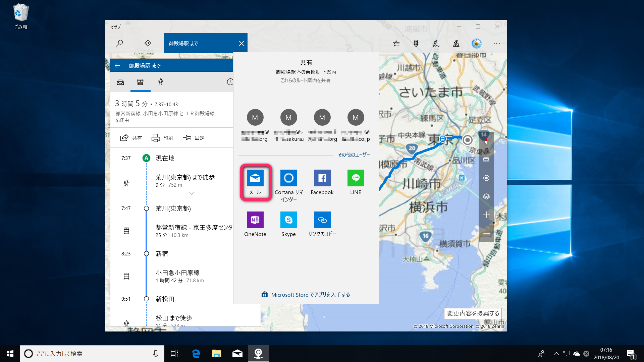Viewport: 644px width, 362px height.
Task: Toggle tilt map view button
Action: (x=486, y=160)
